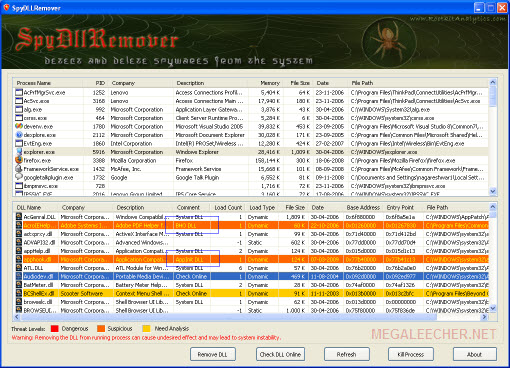Select the BHO DLL comment cell

pyautogui.click(x=192, y=225)
